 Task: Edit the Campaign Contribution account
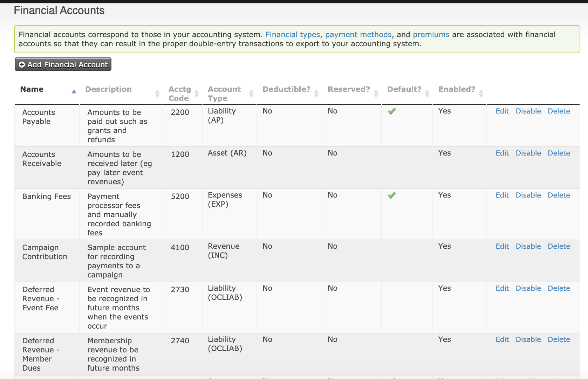pos(502,246)
